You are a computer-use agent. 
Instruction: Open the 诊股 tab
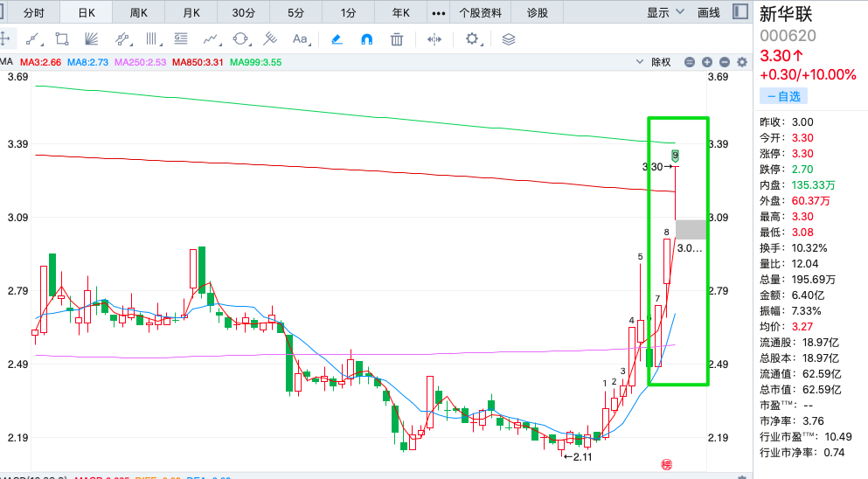coord(537,13)
